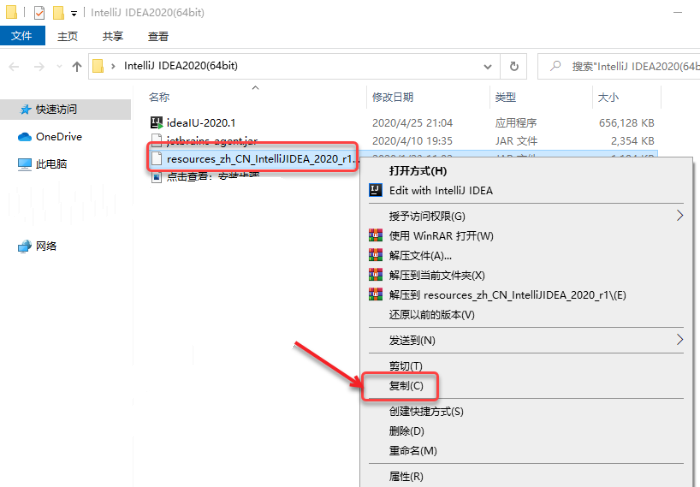This screenshot has width=700, height=487.
Task: Refresh the current folder view
Action: [x=514, y=67]
